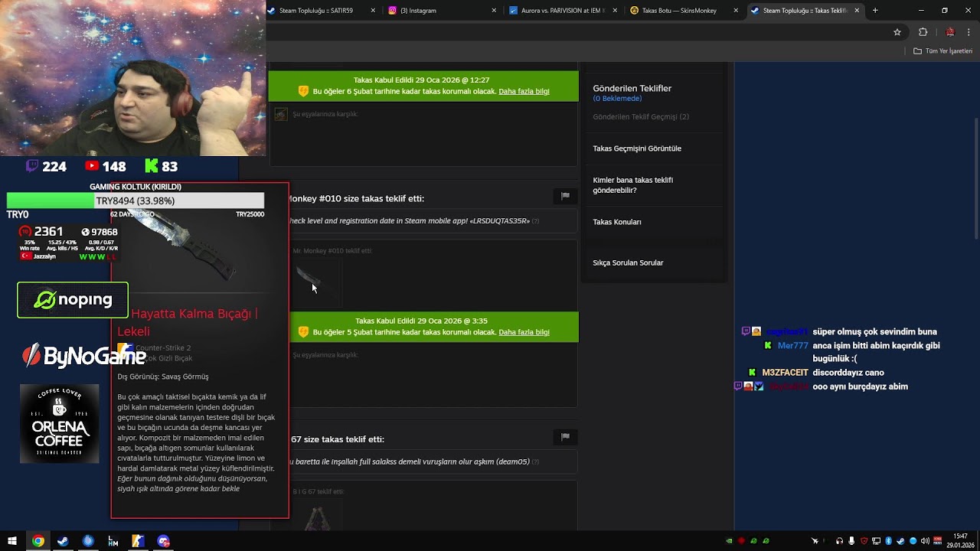Click the help question mark after (deam05)
This screenshot has width=980, height=551.
536,462
